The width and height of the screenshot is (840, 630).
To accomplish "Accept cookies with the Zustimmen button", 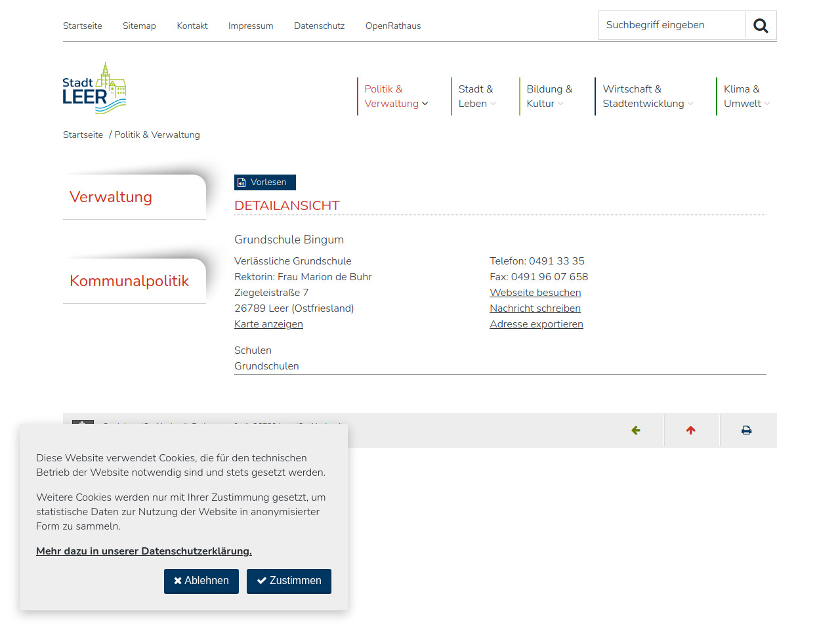I will point(289,581).
